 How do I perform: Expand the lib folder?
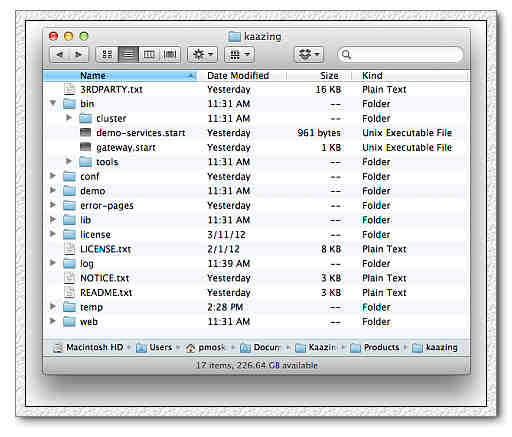coord(53,219)
